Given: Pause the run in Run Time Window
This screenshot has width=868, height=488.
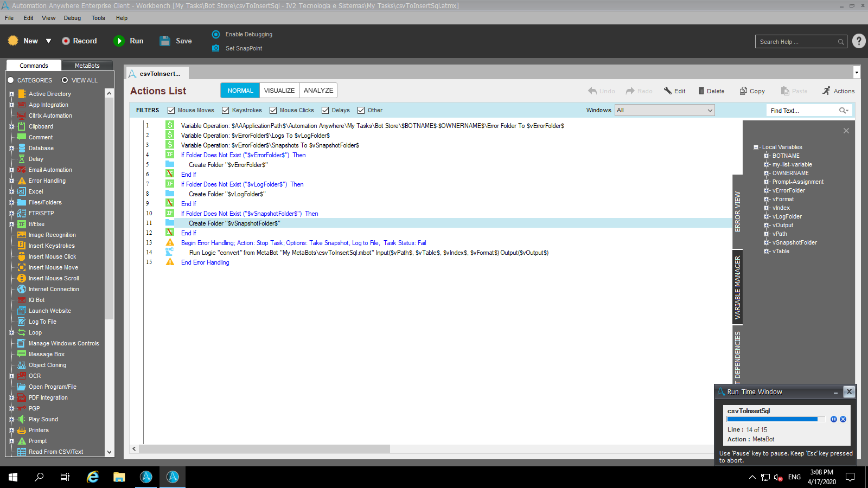Looking at the screenshot, I should coord(834,419).
